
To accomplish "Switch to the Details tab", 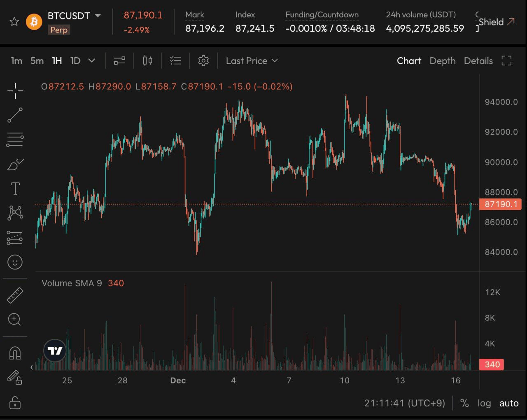I will tap(478, 61).
